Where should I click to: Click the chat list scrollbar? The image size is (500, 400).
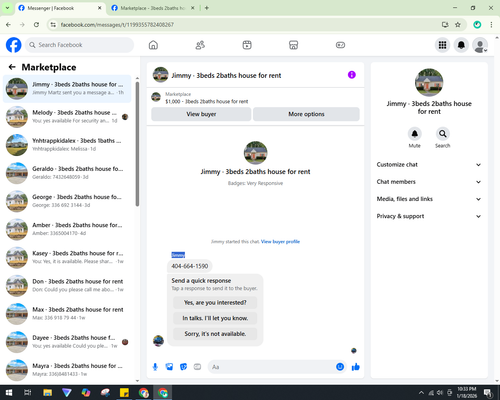tap(137, 143)
